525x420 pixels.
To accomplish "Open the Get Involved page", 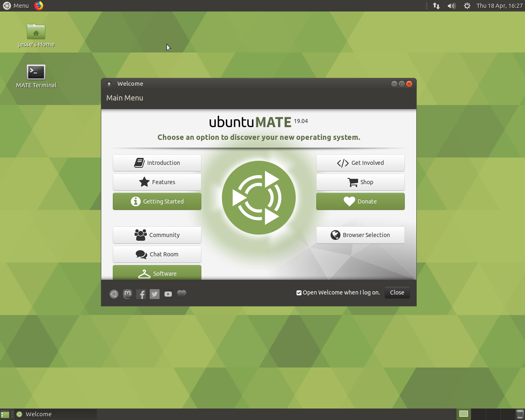I will pos(361,163).
